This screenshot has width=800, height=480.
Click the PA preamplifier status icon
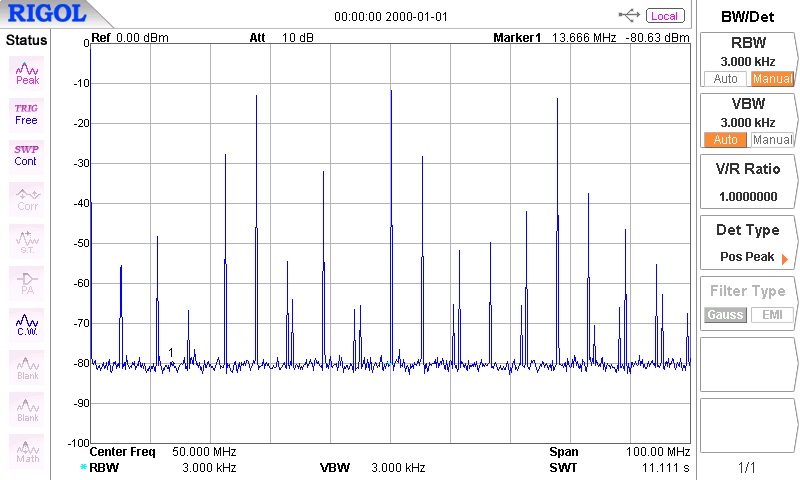click(27, 283)
